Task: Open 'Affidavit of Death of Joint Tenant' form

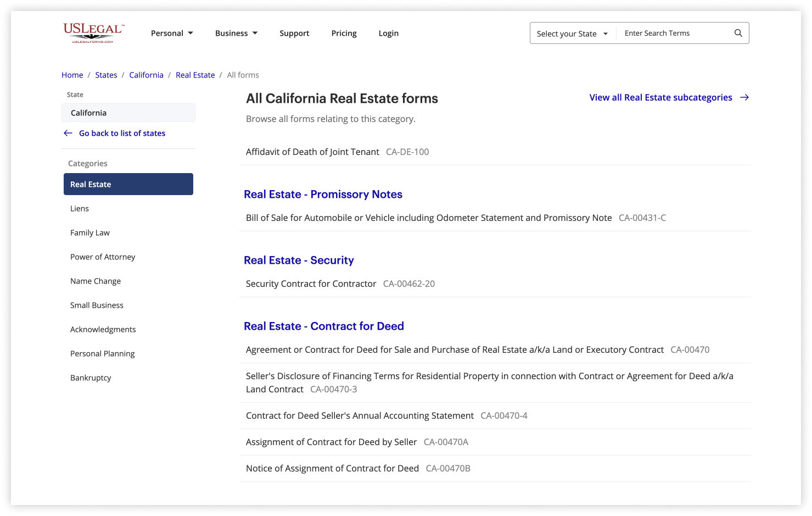Action: (312, 152)
